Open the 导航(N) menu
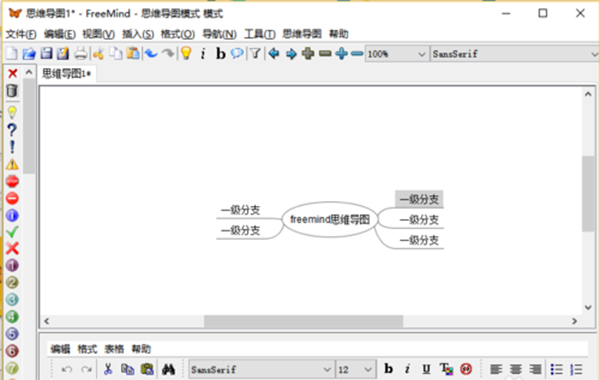The width and height of the screenshot is (600, 380). coord(219,34)
